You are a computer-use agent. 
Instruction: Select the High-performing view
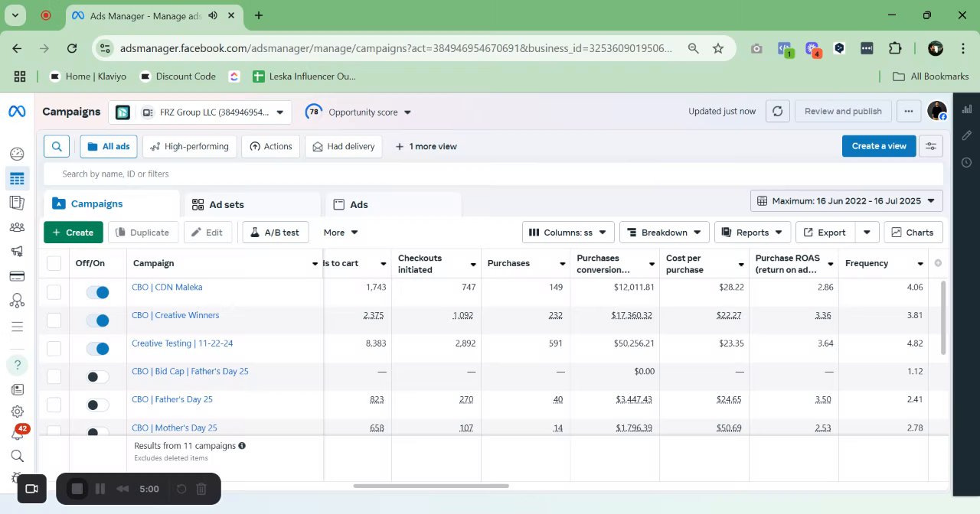coord(189,146)
